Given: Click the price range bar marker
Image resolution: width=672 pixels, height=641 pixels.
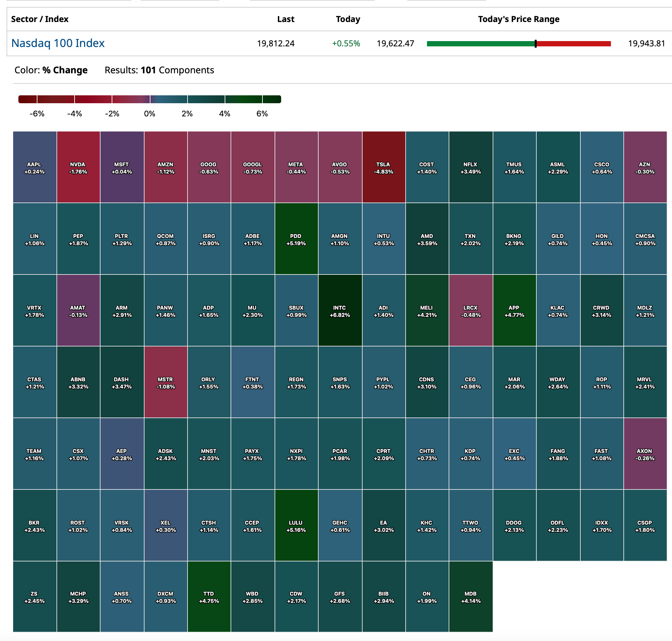Looking at the screenshot, I should [536, 44].
